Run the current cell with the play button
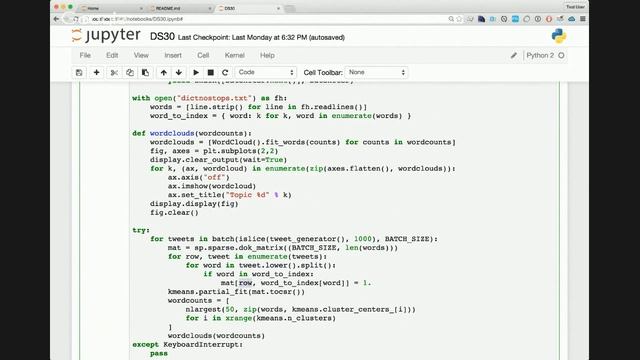The image size is (640, 360). click(x=196, y=73)
